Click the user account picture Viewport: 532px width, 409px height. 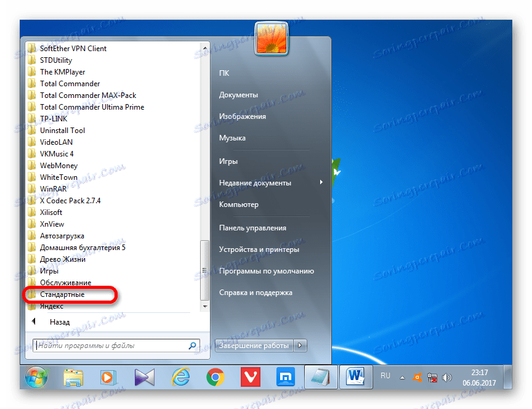[272, 38]
